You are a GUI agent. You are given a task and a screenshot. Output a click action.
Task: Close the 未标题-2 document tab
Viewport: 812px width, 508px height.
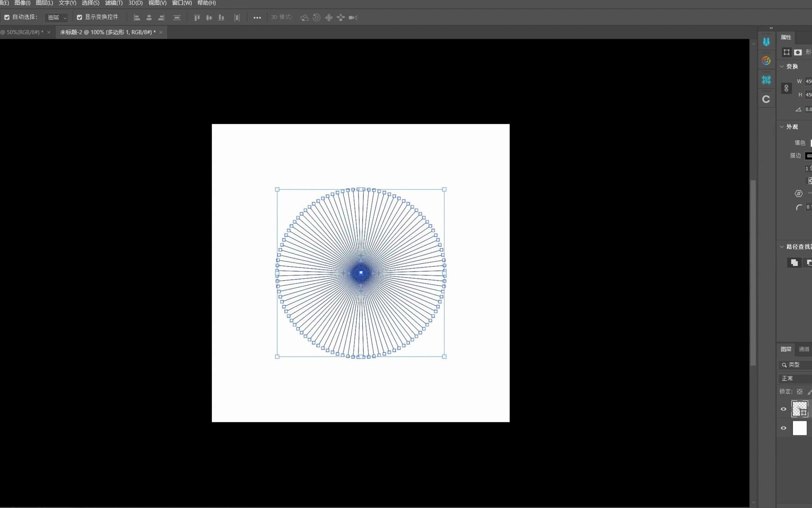161,32
